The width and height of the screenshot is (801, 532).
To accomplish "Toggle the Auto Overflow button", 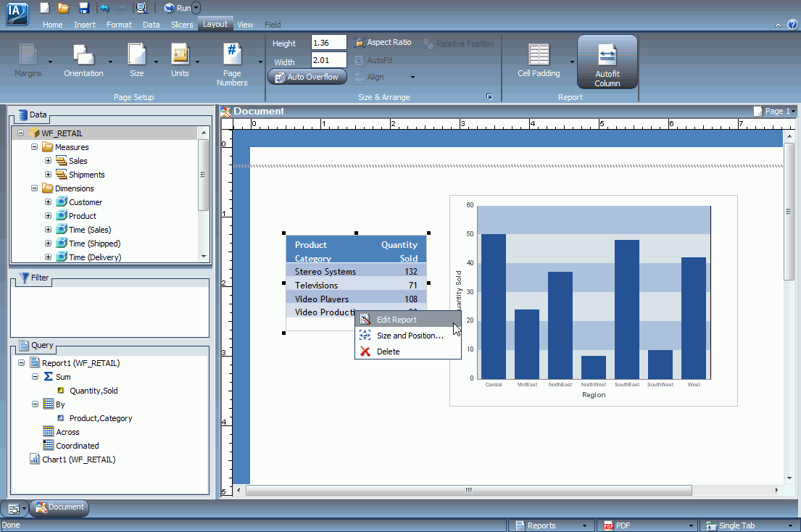I will 307,77.
